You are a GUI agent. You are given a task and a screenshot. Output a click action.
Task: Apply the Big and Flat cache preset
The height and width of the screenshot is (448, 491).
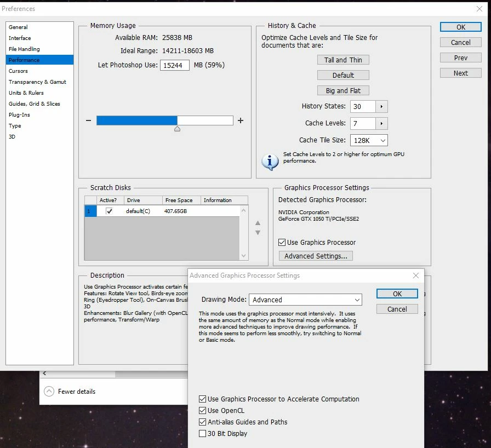(x=343, y=90)
